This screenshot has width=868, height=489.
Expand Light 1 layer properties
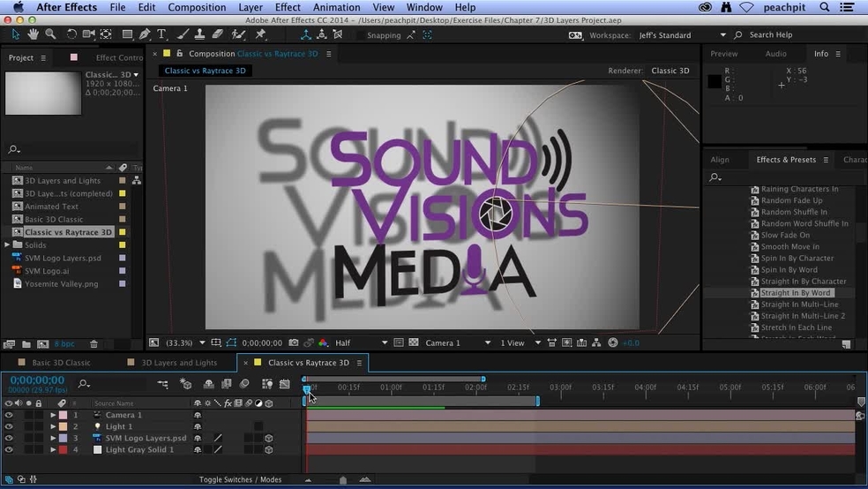click(53, 426)
